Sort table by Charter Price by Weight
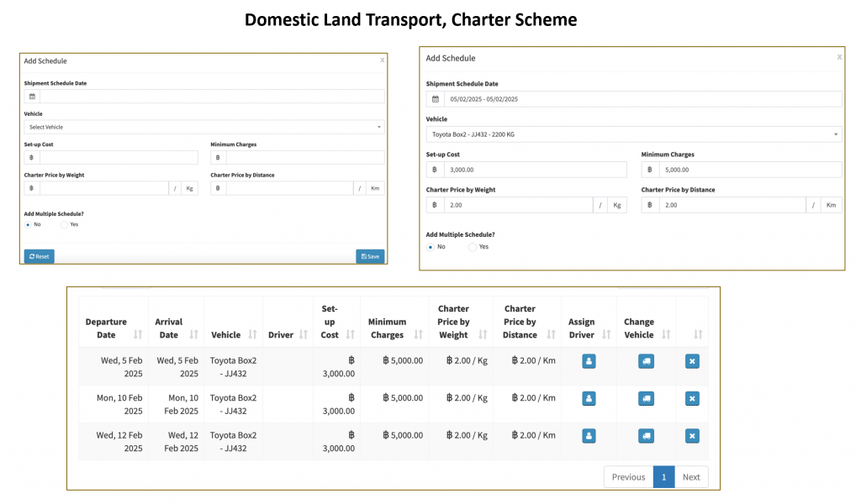Screen dimensions: 861x504 pos(483,334)
